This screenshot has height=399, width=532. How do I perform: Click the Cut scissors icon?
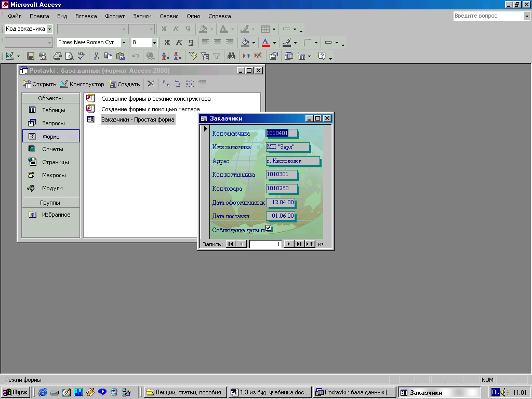click(96, 56)
